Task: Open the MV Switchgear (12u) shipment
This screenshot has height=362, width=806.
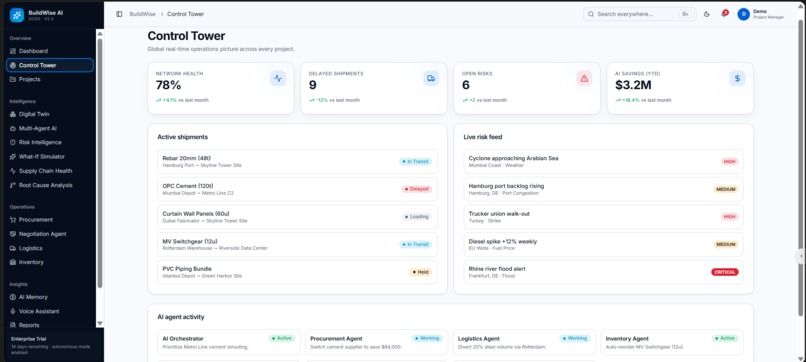Action: (x=298, y=244)
